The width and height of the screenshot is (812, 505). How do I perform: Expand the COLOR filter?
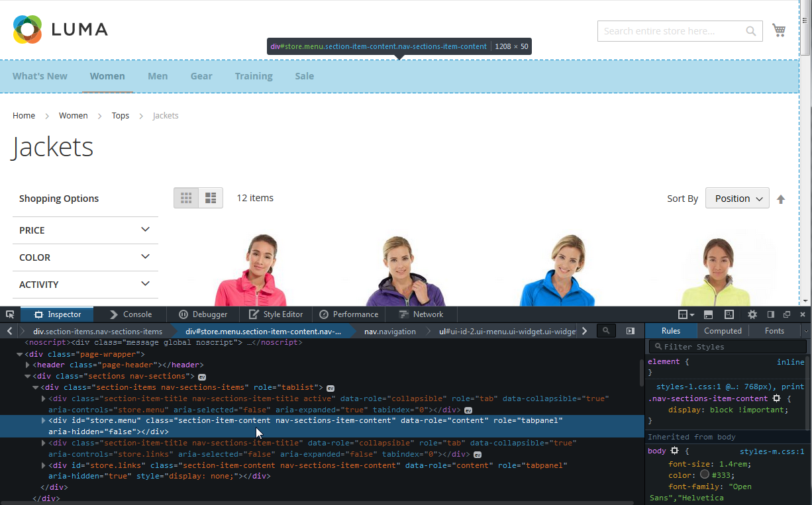[85, 257]
